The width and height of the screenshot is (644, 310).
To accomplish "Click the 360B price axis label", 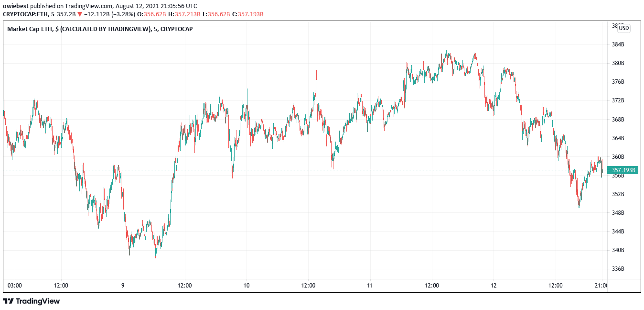I will coord(619,157).
